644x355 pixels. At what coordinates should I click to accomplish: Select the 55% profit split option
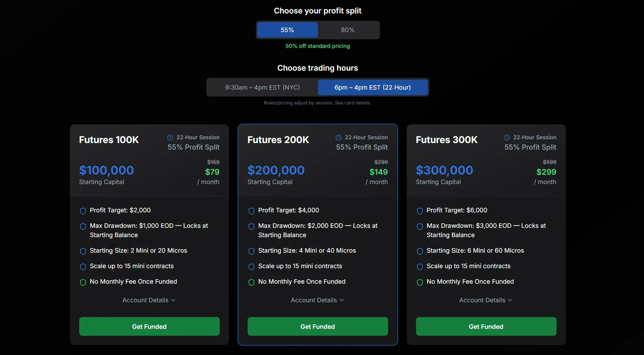tap(287, 30)
